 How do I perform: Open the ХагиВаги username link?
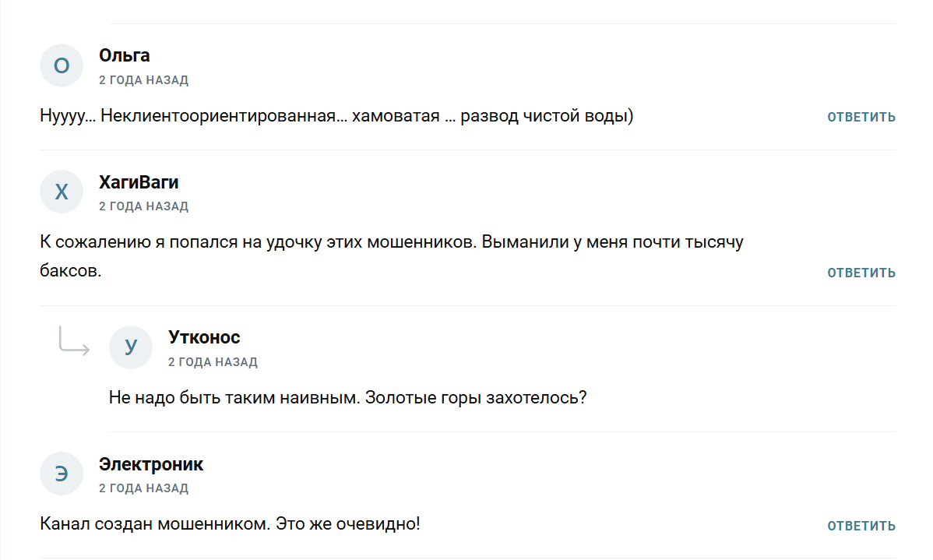pyautogui.click(x=139, y=182)
